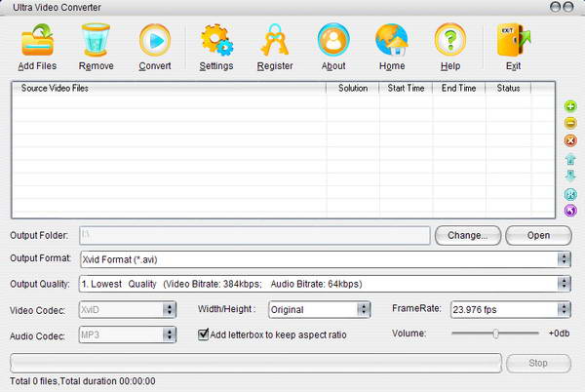Viewport: 585px width, 392px height.
Task: Click the teal round icon below arrows
Action: click(x=570, y=194)
